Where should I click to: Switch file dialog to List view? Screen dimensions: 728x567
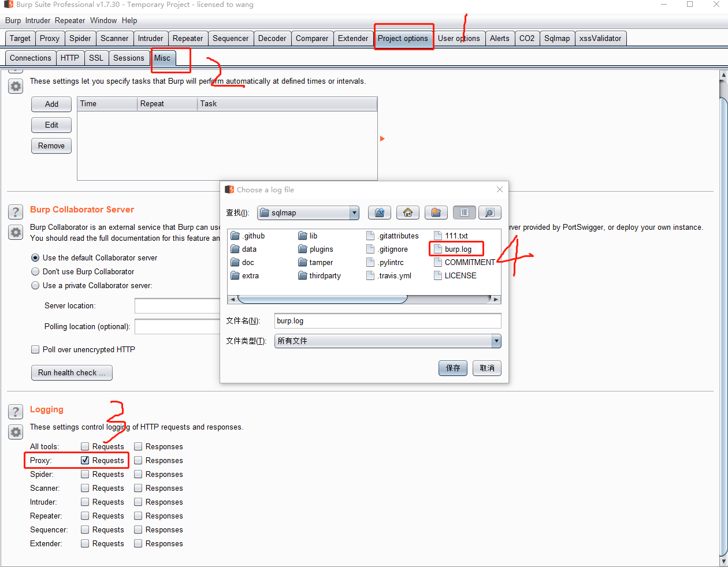[x=465, y=212]
